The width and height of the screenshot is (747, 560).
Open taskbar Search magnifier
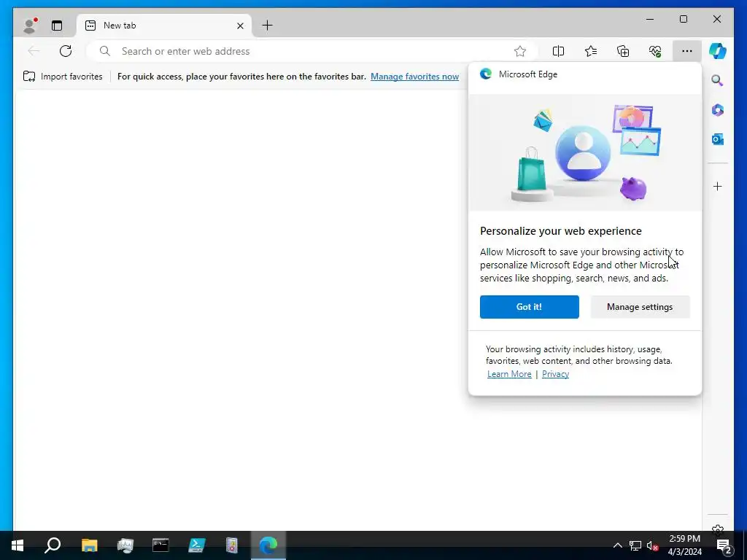point(53,545)
